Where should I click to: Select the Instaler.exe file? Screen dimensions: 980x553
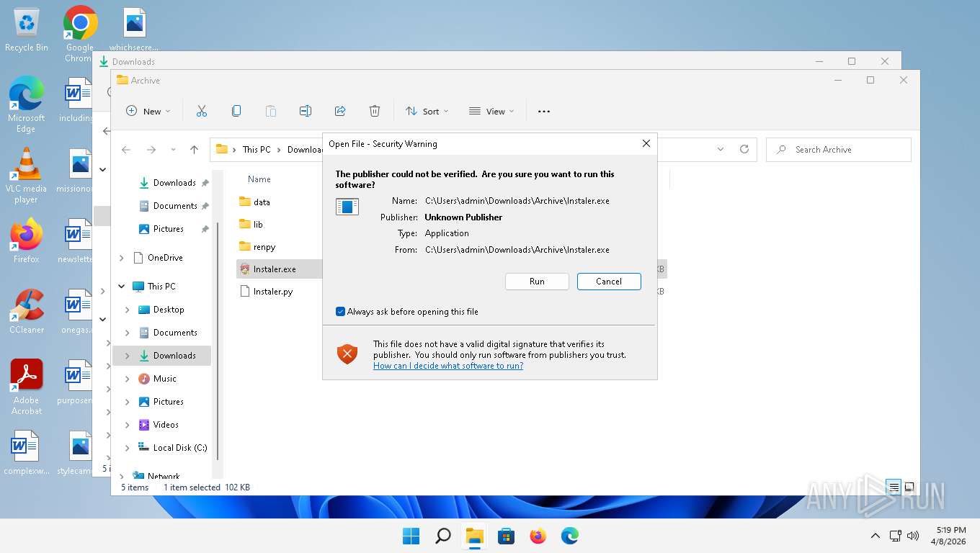point(275,269)
